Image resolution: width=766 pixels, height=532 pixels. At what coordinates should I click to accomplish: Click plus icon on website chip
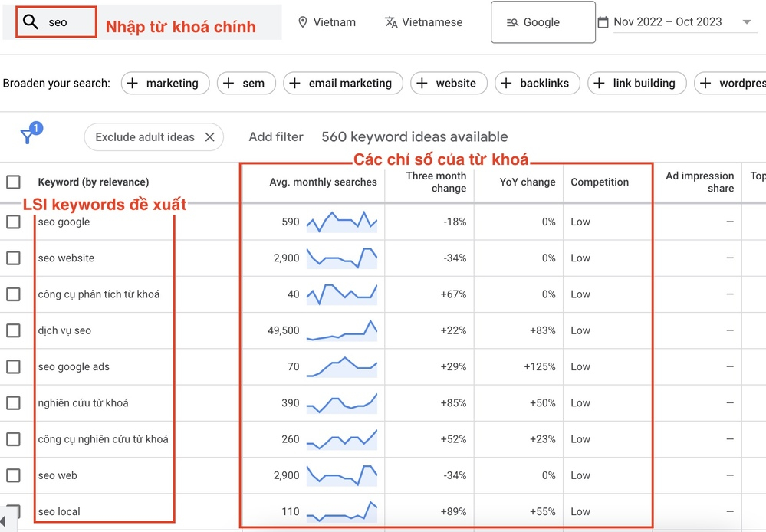(x=422, y=83)
